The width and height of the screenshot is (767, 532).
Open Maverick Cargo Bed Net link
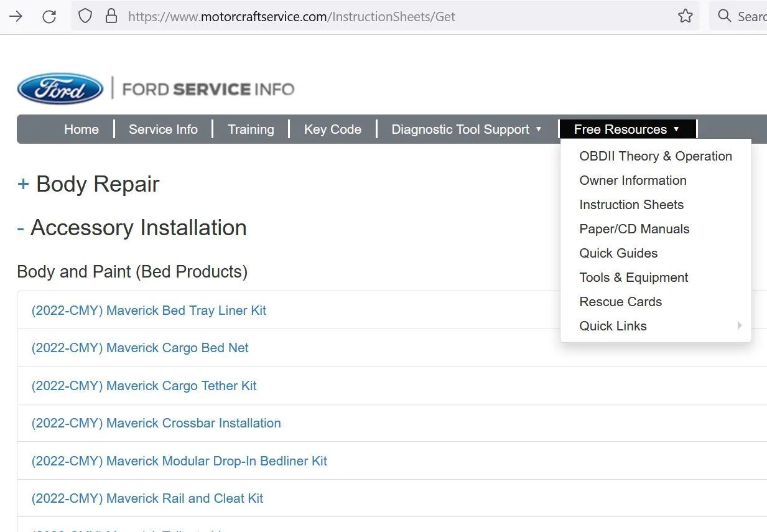pyautogui.click(x=140, y=348)
